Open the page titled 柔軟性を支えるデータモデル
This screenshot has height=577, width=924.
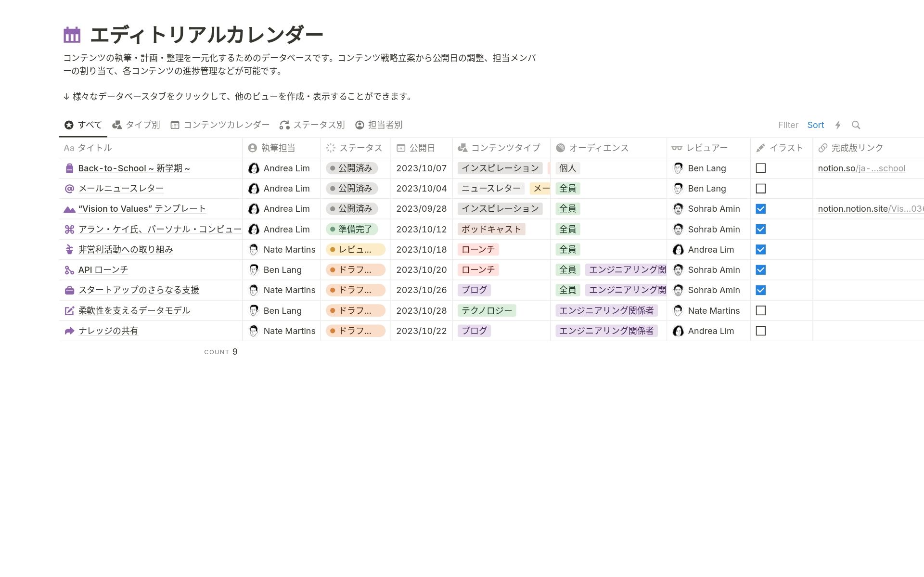pyautogui.click(x=134, y=310)
